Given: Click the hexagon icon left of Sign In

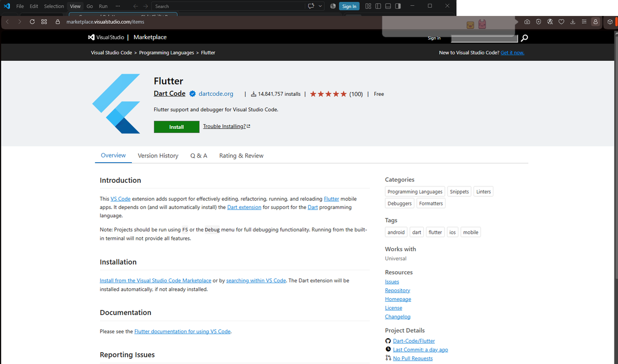Looking at the screenshot, I should (333, 6).
